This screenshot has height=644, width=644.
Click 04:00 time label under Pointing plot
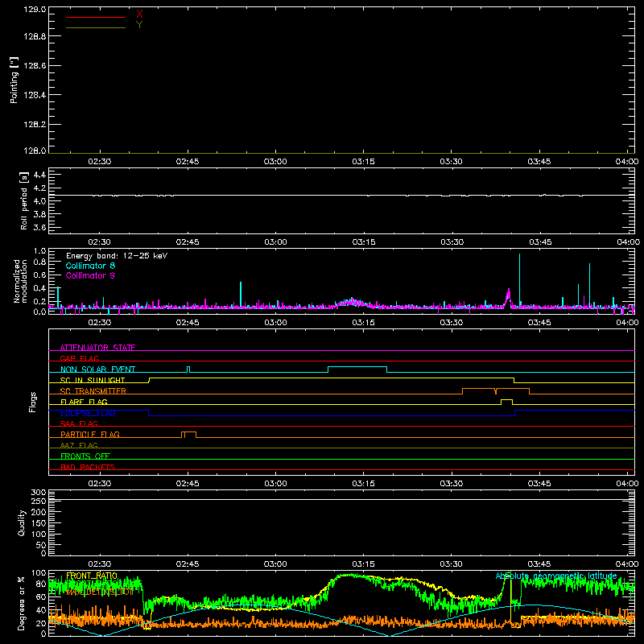click(x=627, y=162)
